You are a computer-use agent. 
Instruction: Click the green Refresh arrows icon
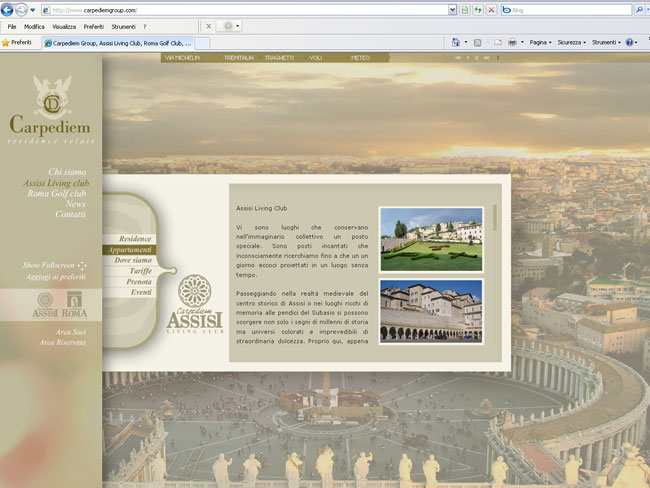(x=478, y=10)
